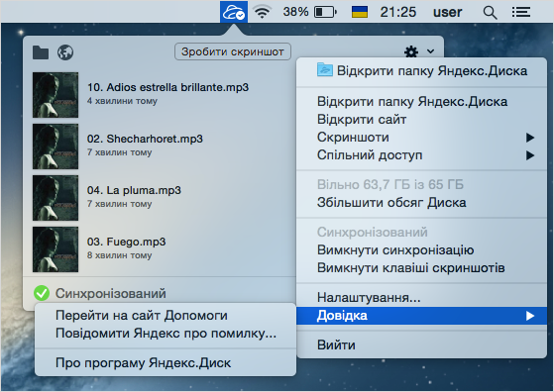
Task: Select Скриншоти menu item
Action: [421, 138]
